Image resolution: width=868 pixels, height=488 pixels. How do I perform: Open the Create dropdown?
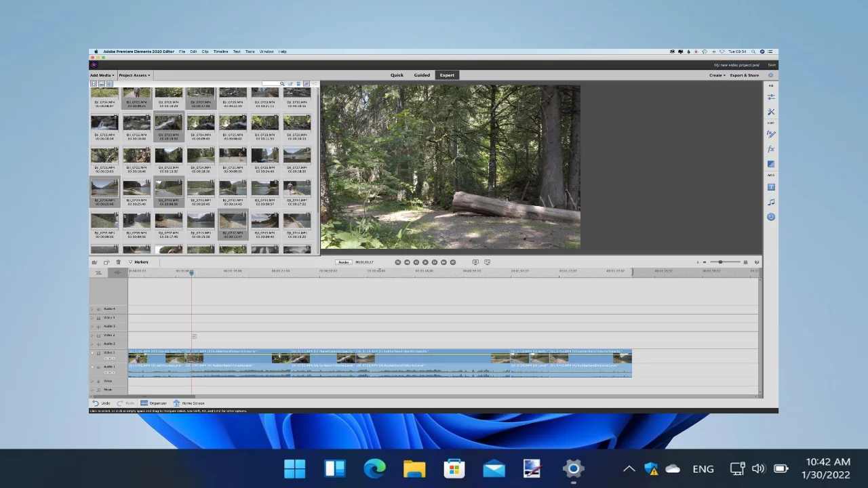(717, 75)
